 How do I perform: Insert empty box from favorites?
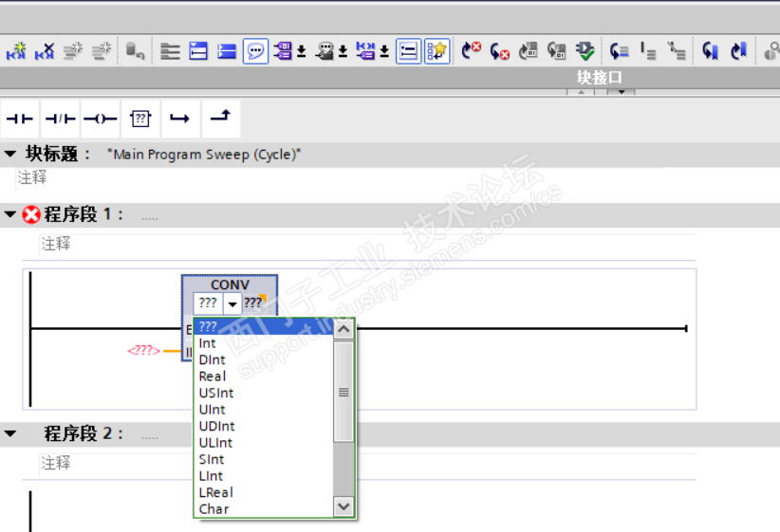[x=140, y=119]
